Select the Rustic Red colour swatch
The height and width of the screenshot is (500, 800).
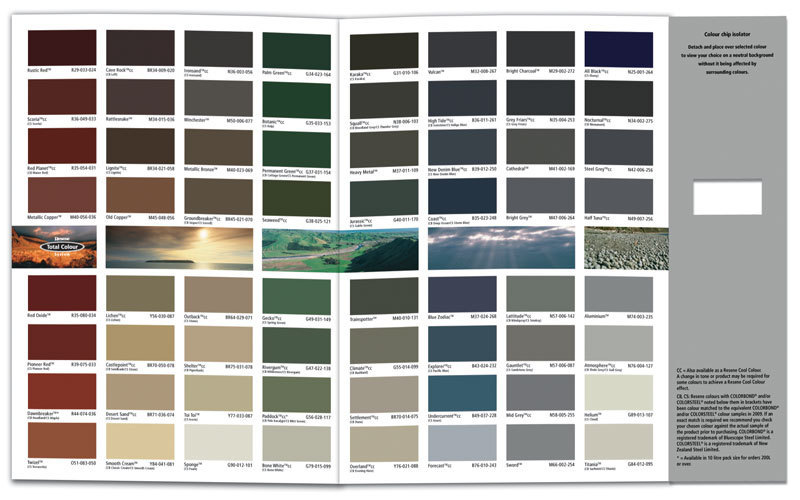tap(62, 47)
